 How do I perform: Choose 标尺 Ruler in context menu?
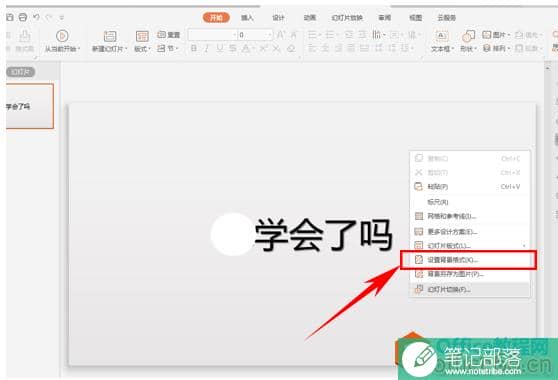469,202
